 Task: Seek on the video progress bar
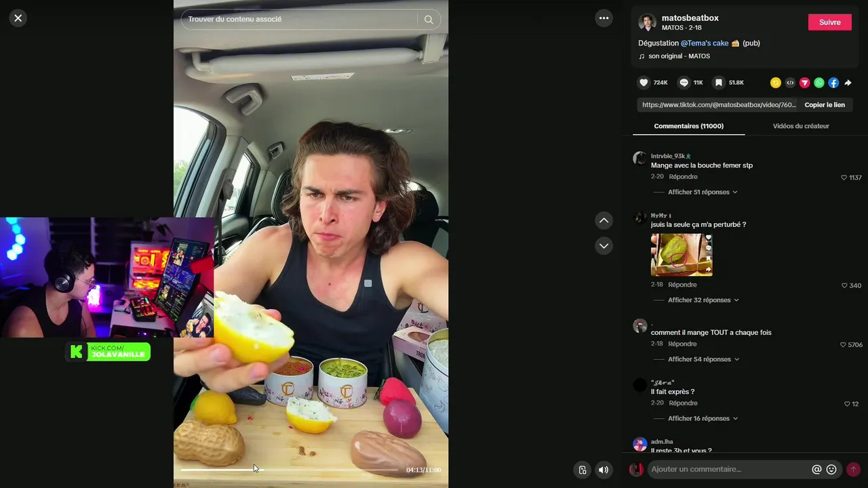[x=289, y=469]
